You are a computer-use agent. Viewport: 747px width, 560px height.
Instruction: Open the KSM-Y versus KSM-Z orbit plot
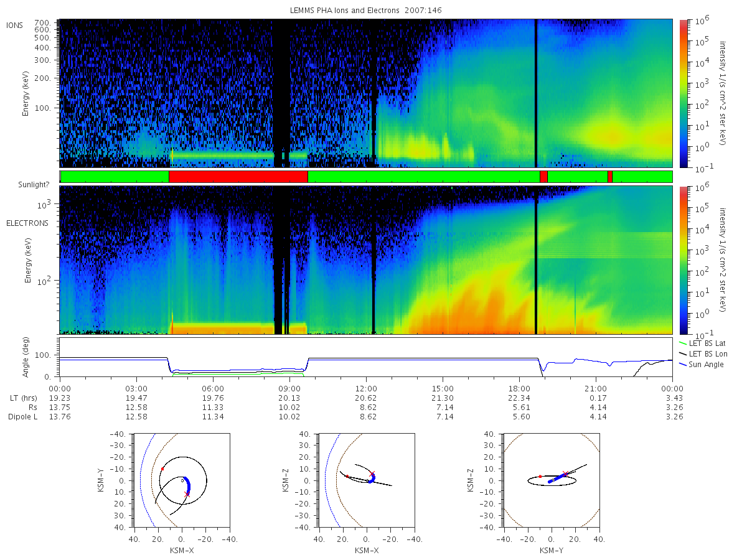pos(552,480)
